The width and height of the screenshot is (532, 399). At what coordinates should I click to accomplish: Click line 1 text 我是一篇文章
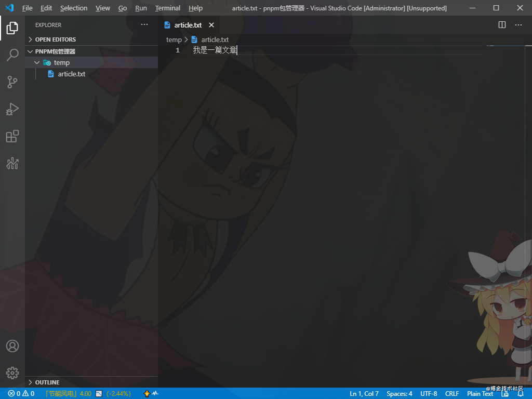(215, 50)
